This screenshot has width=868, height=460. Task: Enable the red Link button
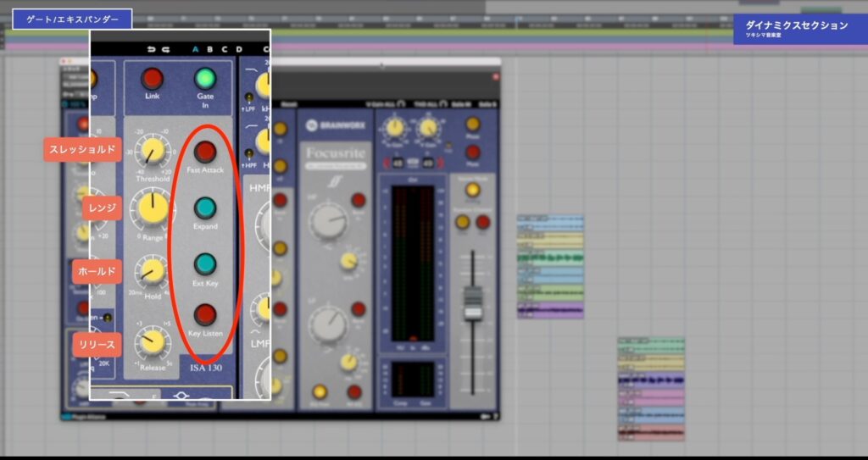(152, 79)
